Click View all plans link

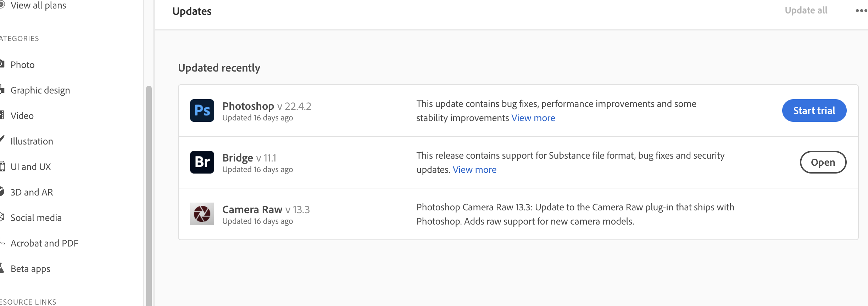pos(38,6)
